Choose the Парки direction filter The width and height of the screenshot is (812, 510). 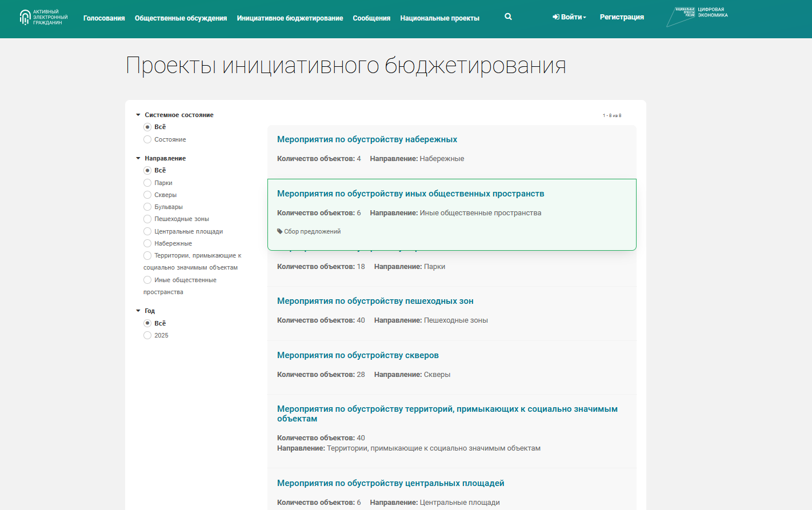[147, 183]
